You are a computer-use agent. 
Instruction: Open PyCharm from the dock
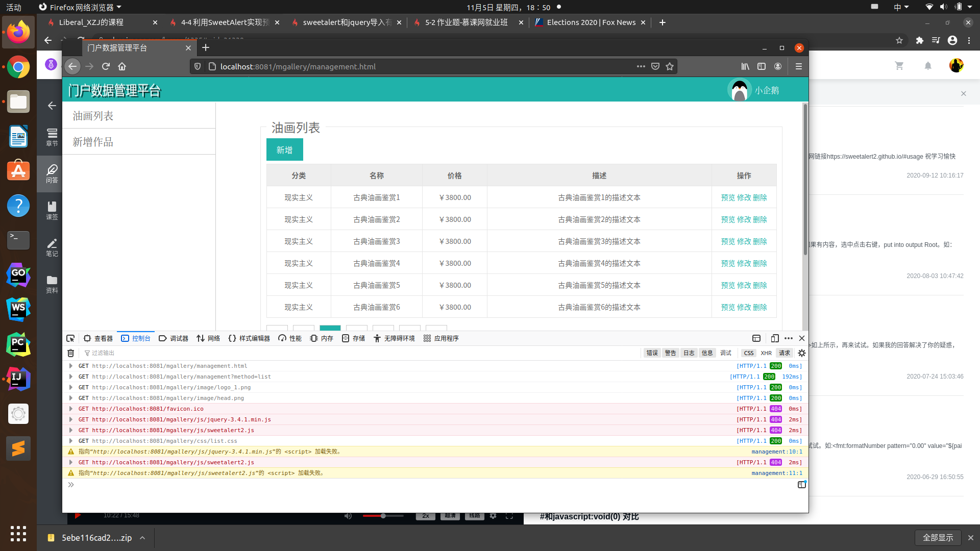(x=18, y=344)
